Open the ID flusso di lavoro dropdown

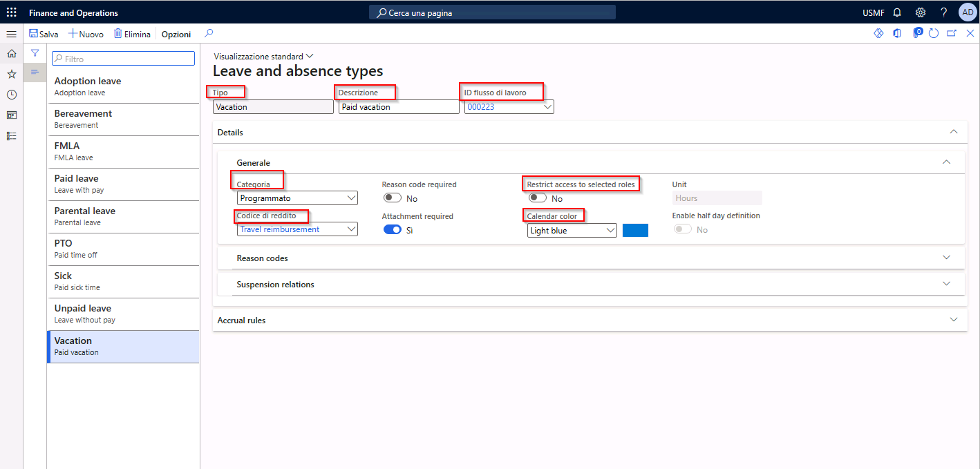(547, 107)
